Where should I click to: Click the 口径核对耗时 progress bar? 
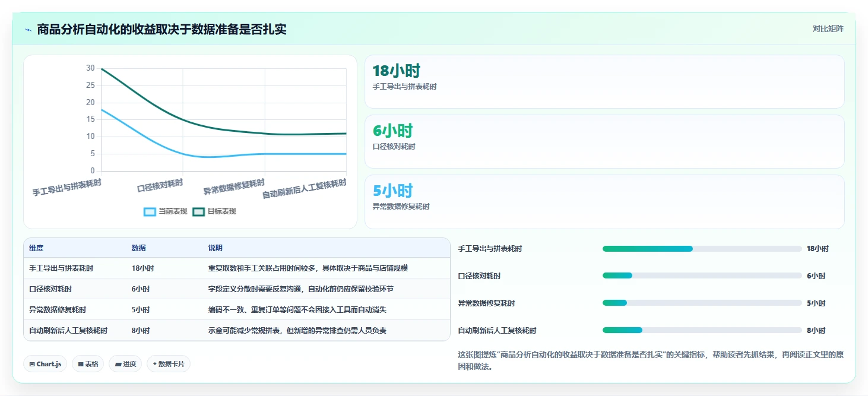[702, 276]
